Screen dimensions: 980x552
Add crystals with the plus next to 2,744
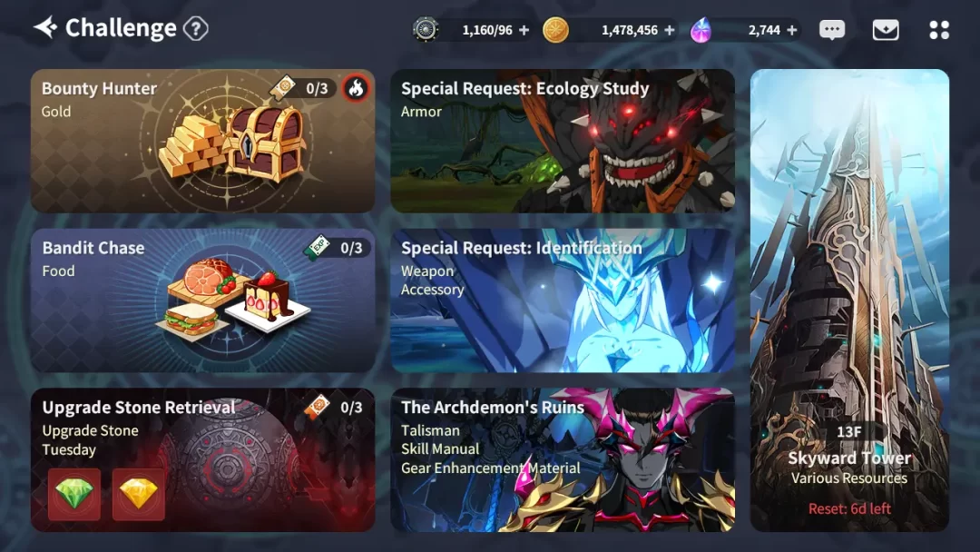(x=792, y=30)
